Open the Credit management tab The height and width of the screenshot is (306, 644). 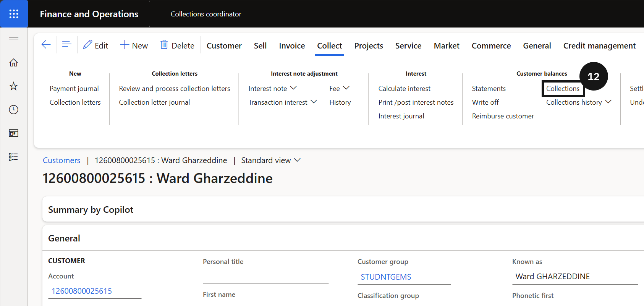[x=600, y=46]
